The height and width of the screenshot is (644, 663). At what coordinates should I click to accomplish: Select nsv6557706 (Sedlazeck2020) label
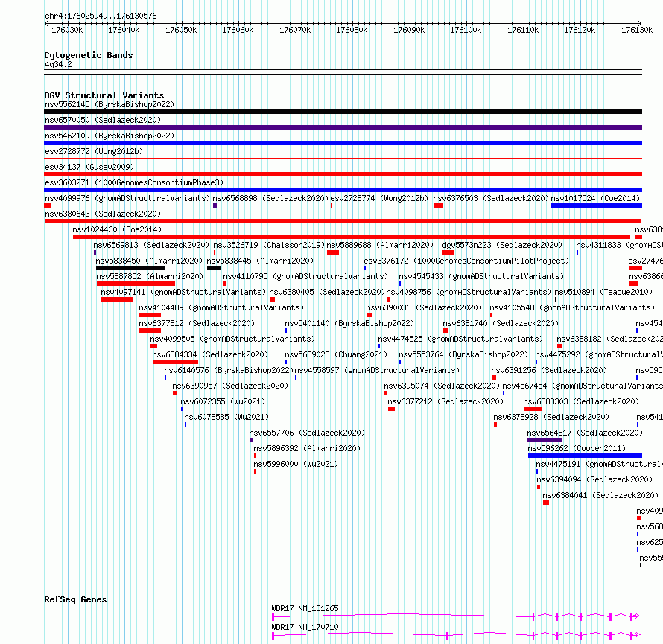pyautogui.click(x=307, y=433)
